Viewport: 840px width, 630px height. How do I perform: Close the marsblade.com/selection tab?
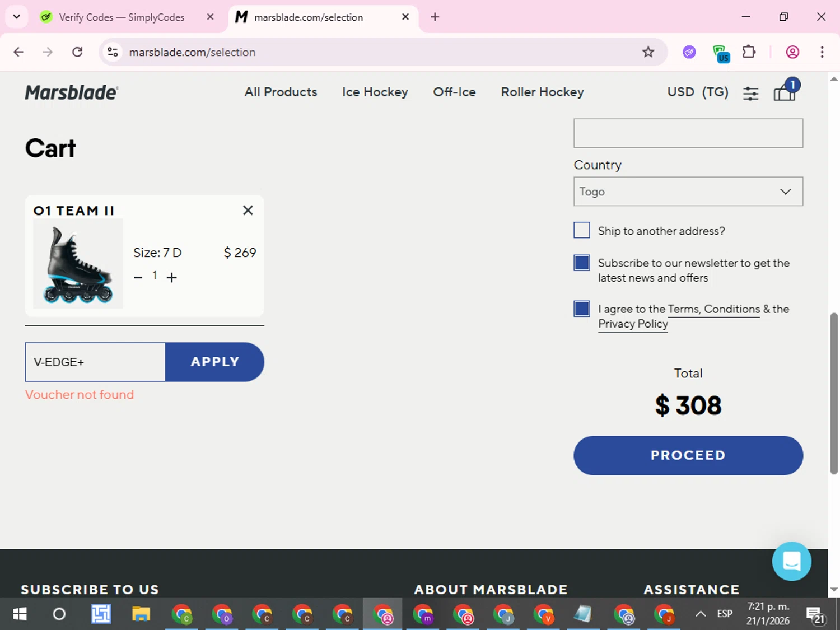[405, 17]
